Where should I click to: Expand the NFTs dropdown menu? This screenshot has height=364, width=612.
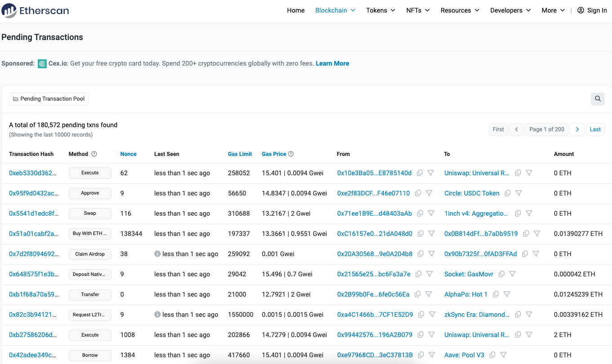pos(418,10)
